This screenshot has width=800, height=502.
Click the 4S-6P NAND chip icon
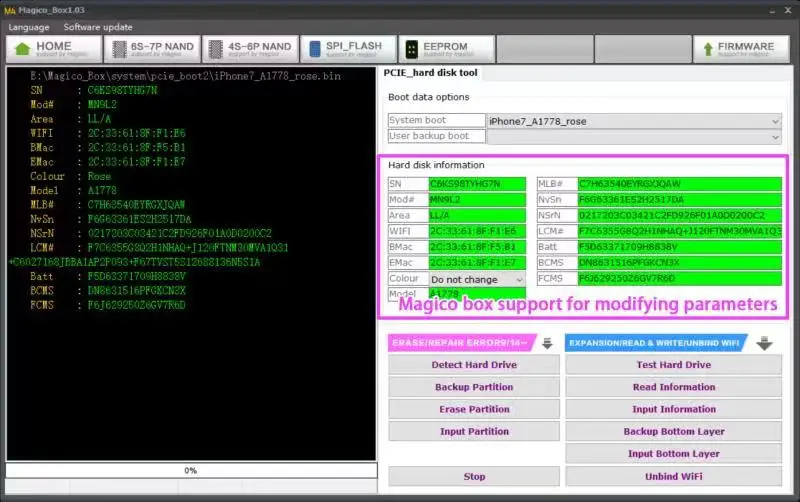(216, 49)
